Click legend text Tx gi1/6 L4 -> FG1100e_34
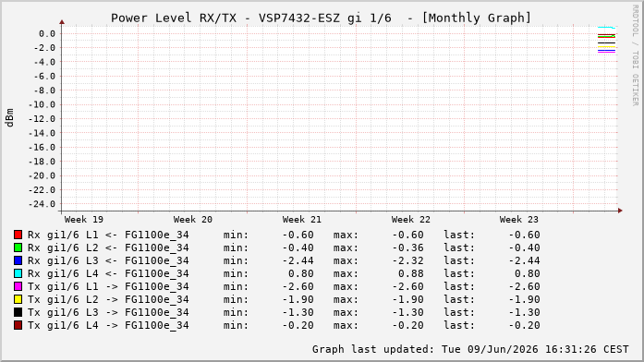 [108, 325]
